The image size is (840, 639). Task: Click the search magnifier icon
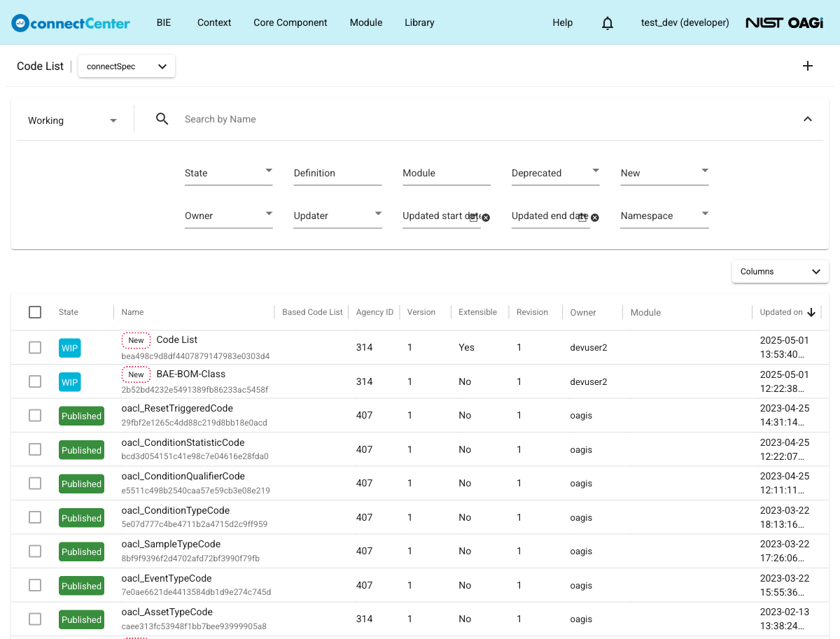(x=162, y=119)
